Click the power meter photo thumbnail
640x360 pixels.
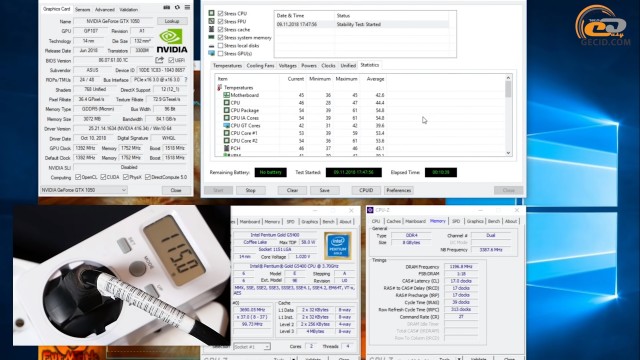click(122, 275)
